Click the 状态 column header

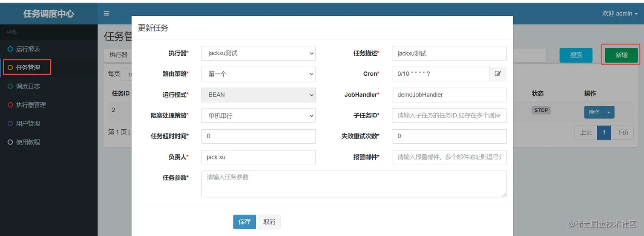tap(538, 93)
